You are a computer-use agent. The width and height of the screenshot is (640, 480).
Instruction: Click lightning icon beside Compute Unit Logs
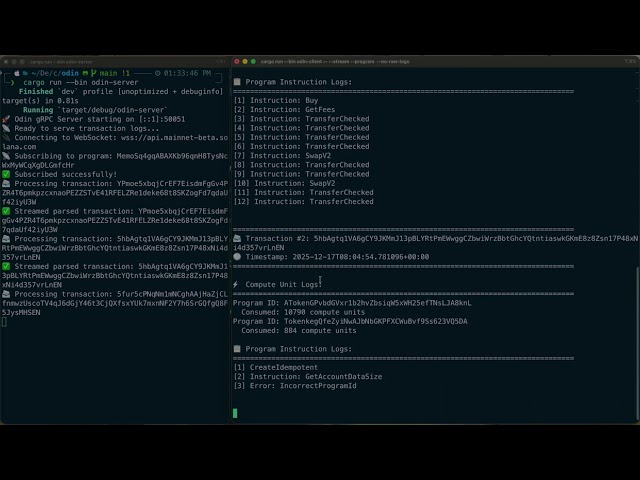(x=236, y=284)
